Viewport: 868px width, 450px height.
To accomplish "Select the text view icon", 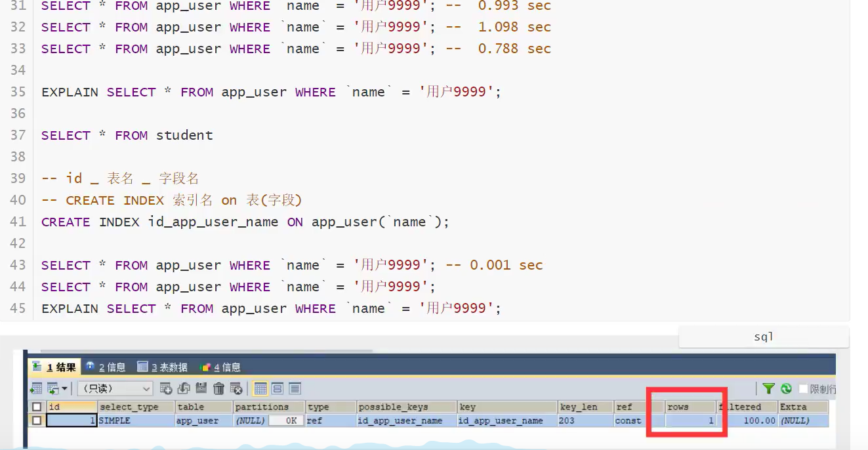I will point(295,388).
